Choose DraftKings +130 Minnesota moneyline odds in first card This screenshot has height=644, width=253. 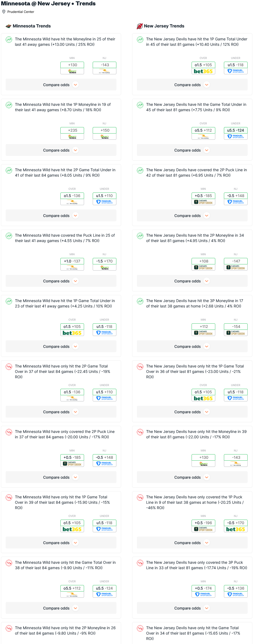coord(72,68)
